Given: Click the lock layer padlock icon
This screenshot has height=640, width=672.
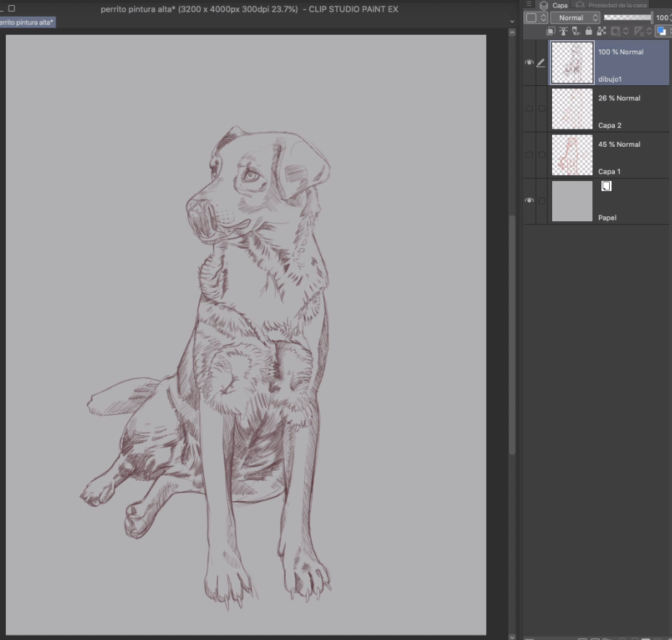Looking at the screenshot, I should pyautogui.click(x=588, y=31).
